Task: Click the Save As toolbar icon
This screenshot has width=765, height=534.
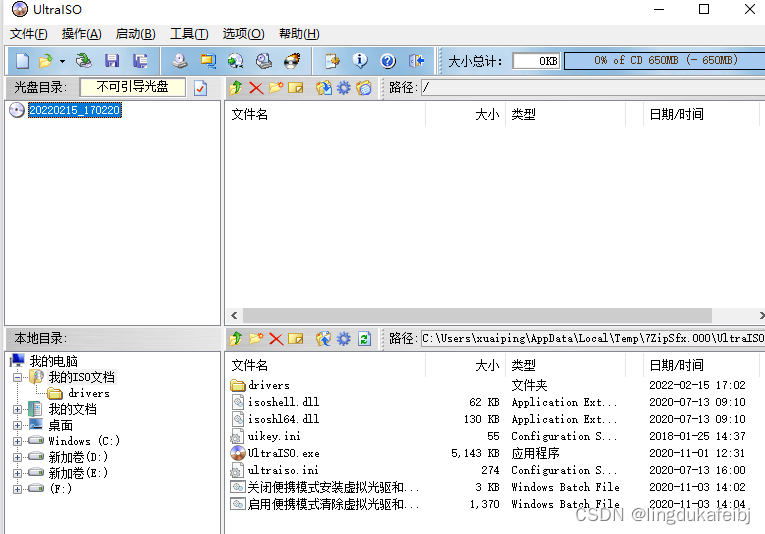Action: click(x=140, y=61)
